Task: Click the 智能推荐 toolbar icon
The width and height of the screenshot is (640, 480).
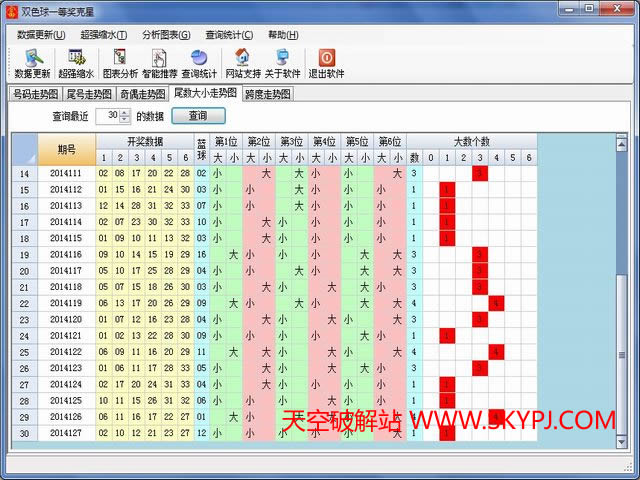Action: tap(159, 63)
